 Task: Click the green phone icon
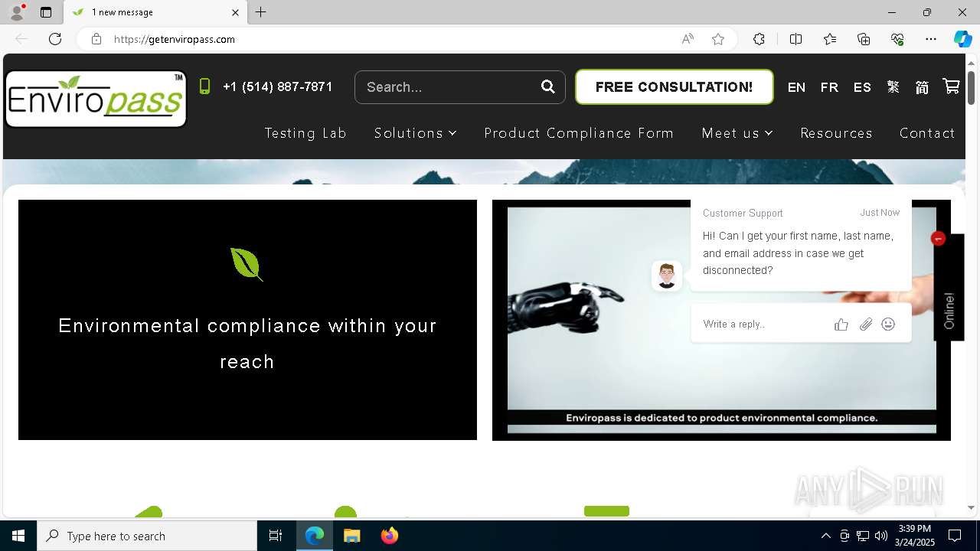click(204, 86)
